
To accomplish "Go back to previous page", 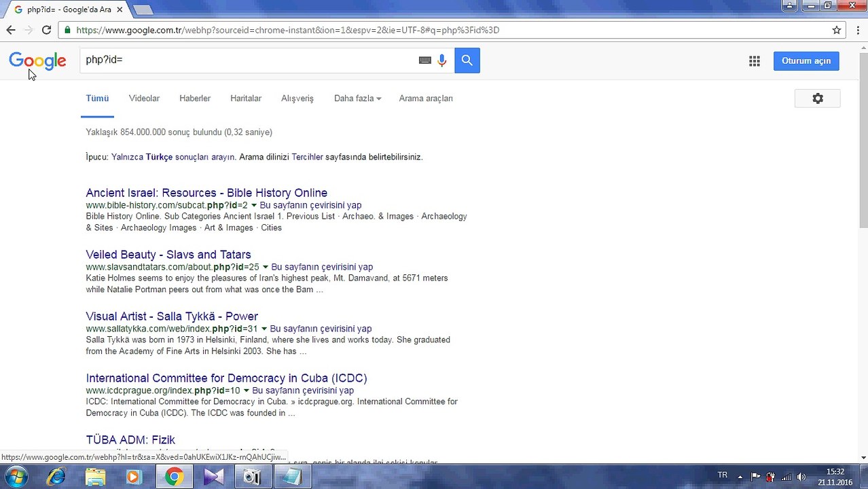I will [x=11, y=30].
